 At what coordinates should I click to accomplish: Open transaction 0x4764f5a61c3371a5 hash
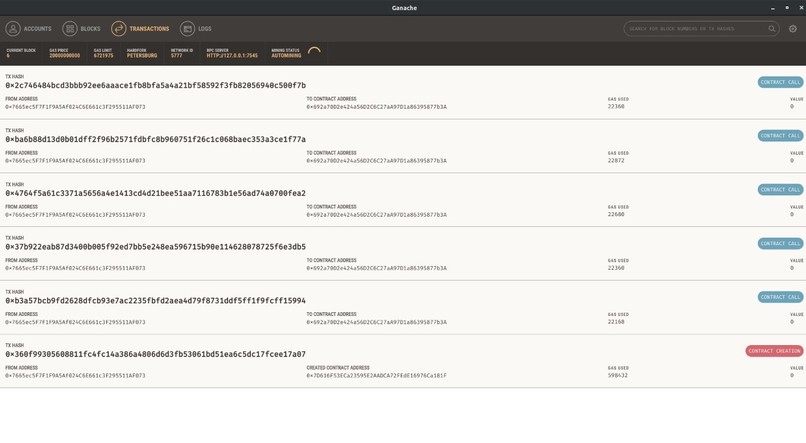point(155,193)
